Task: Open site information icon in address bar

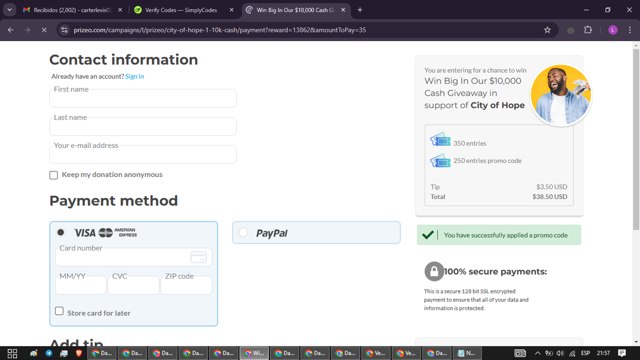Action: coord(64,30)
